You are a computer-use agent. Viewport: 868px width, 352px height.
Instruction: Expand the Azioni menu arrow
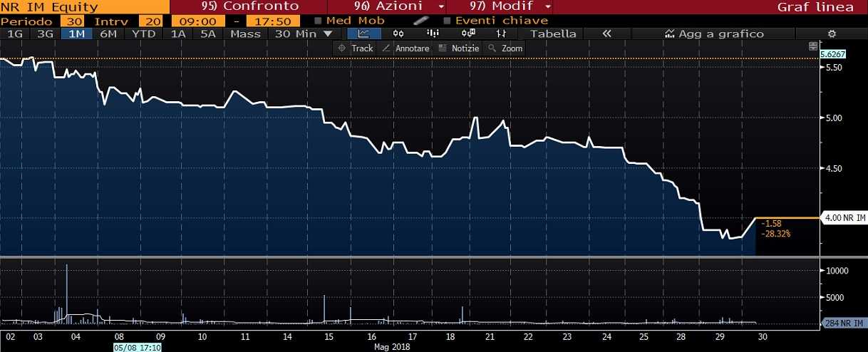point(441,6)
